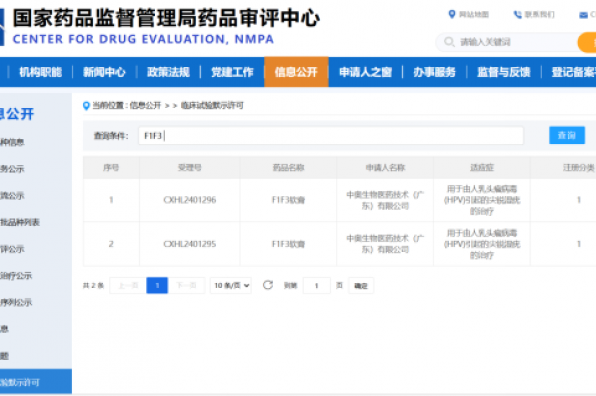Viewport: 596px width, 396px height.
Task: Click the mail envelope icon in header
Action: coord(583,15)
